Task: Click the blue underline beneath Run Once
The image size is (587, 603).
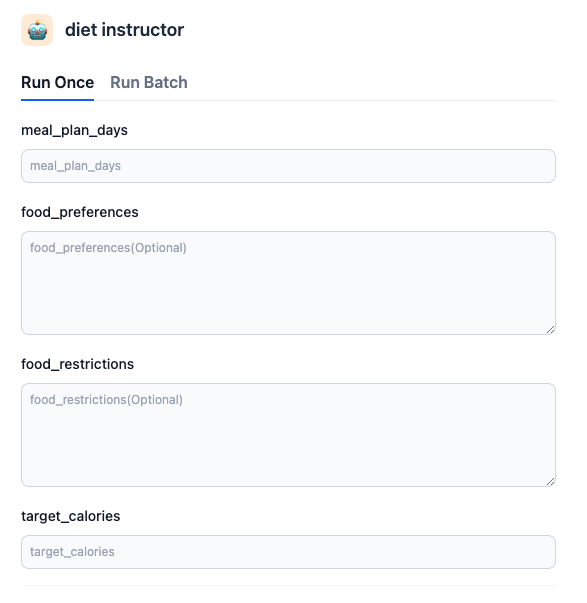Action: click(x=58, y=100)
